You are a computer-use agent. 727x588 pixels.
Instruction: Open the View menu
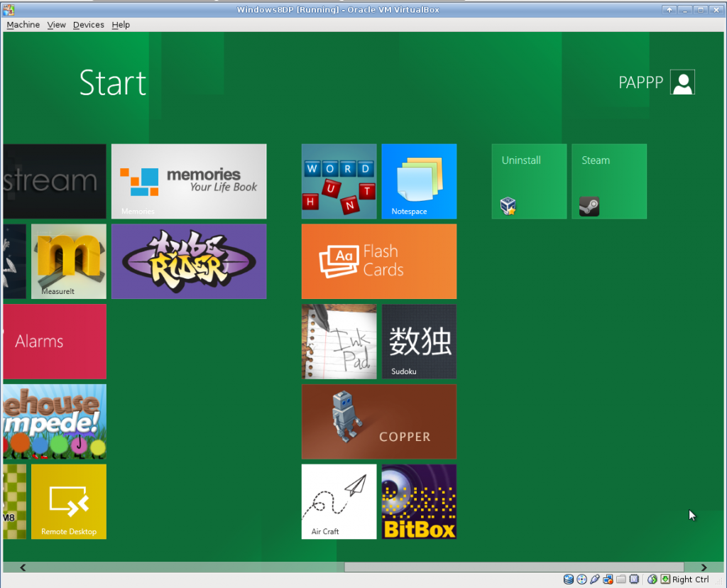tap(57, 25)
